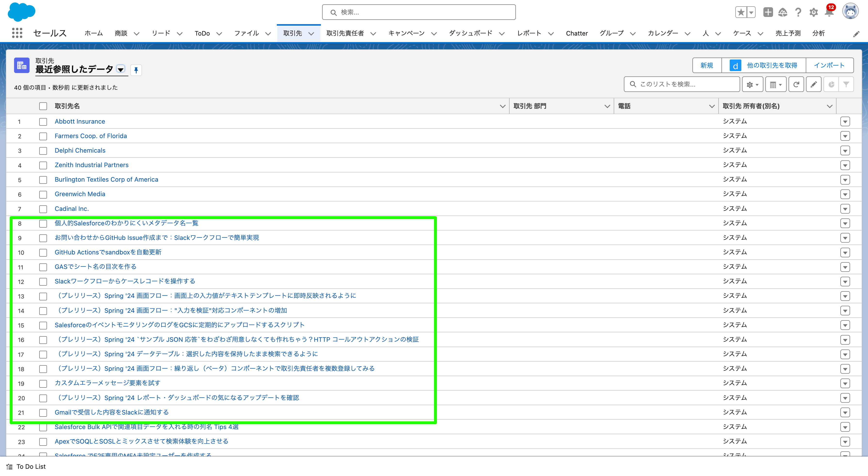Select the checkbox for Greenwich Media row
Screen dimensions: 868x476
click(43, 194)
